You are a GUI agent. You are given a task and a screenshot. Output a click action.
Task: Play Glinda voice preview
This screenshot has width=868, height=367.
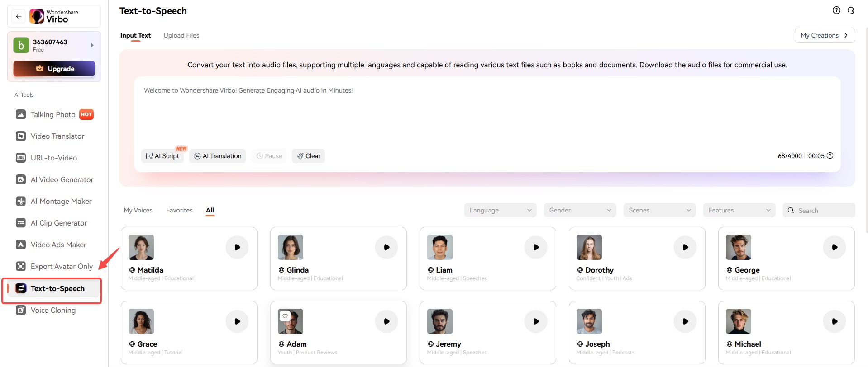[x=386, y=247]
